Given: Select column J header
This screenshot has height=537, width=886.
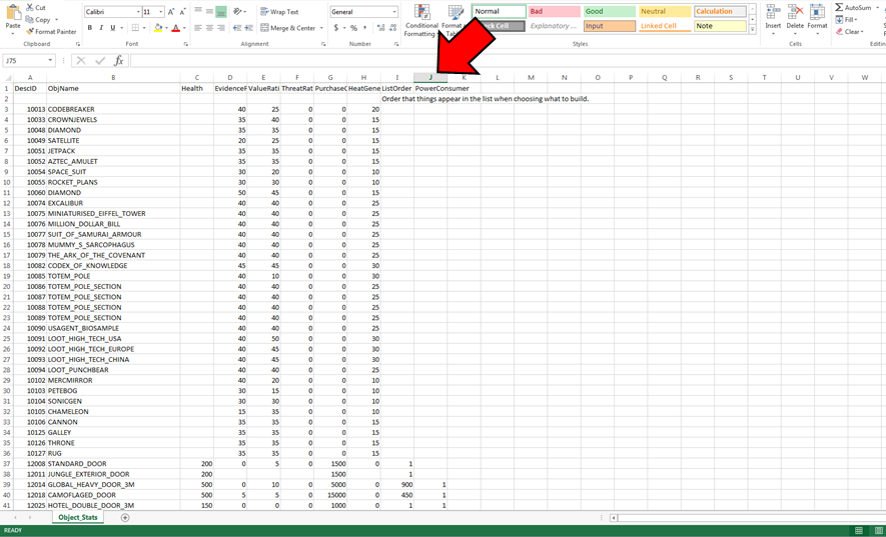Looking at the screenshot, I should pyautogui.click(x=431, y=77).
